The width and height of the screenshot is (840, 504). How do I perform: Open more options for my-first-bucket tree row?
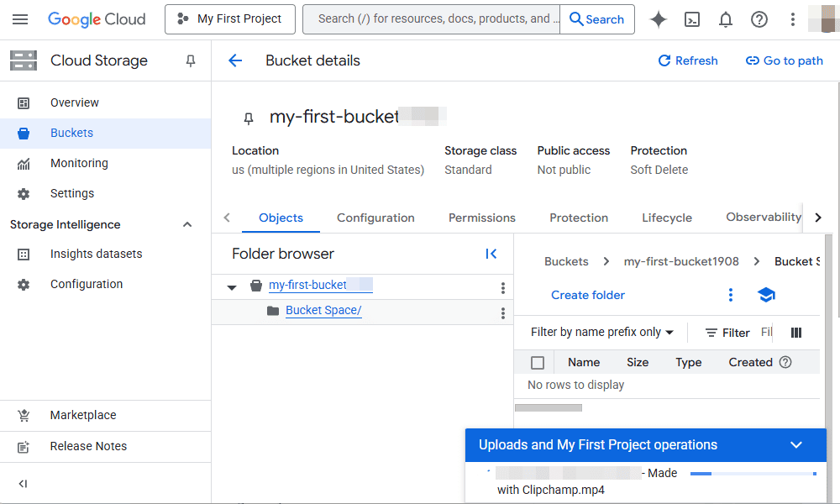[502, 288]
